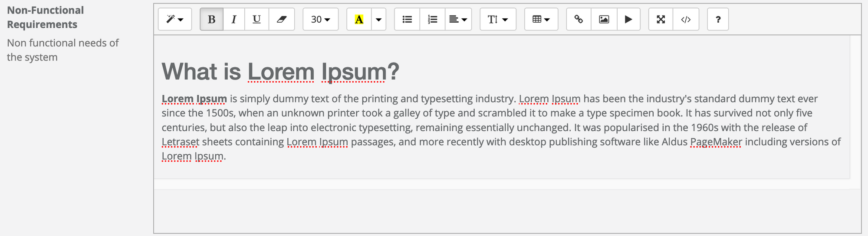Image resolution: width=868 pixels, height=236 pixels.
Task: Open the paragraph alignment dropdown
Action: click(x=458, y=20)
